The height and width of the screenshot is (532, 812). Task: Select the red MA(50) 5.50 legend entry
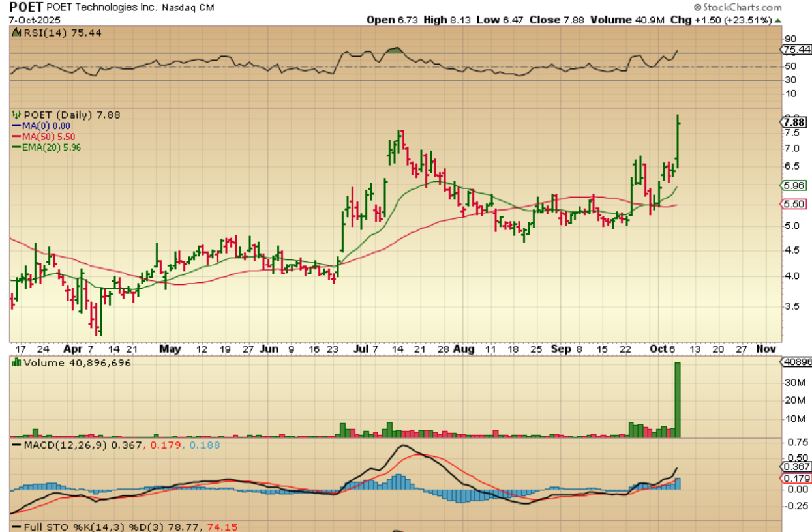(x=45, y=136)
